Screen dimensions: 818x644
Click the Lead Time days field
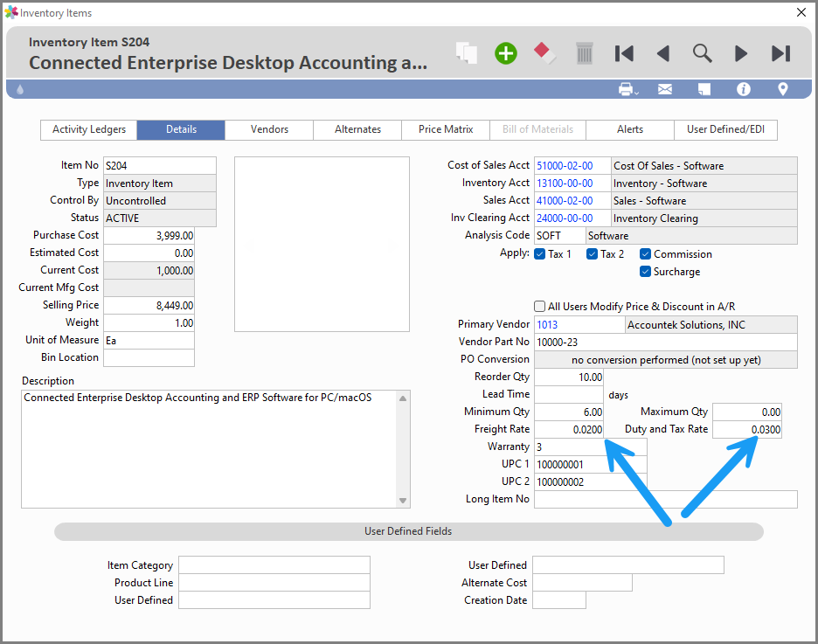click(x=569, y=395)
